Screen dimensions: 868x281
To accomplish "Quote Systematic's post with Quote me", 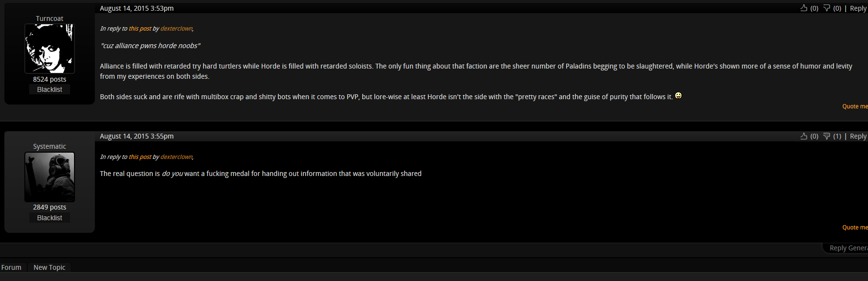I will coord(855,228).
